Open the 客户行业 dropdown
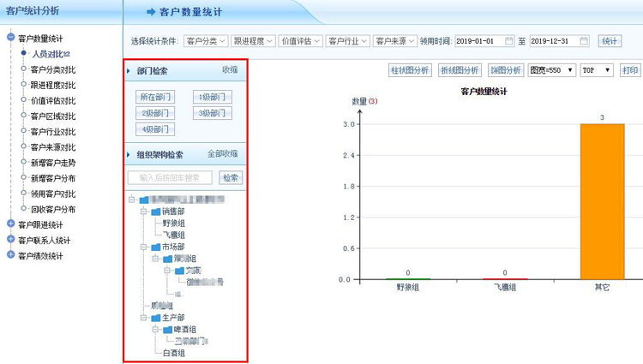 click(348, 41)
